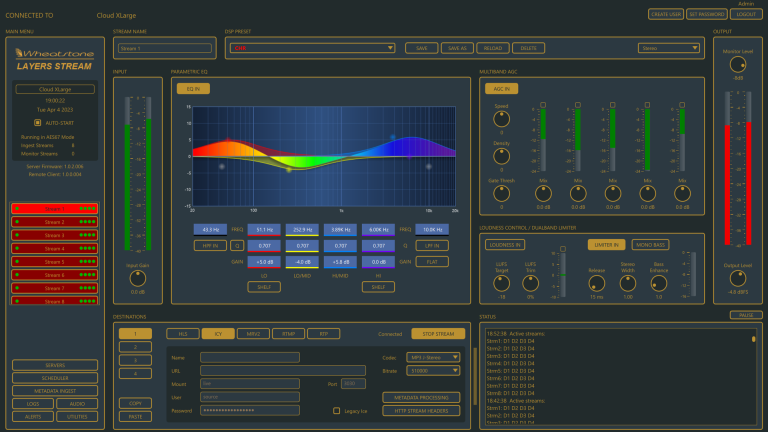Click the SAVE AS preset button
768x432 pixels.
(x=456, y=47)
